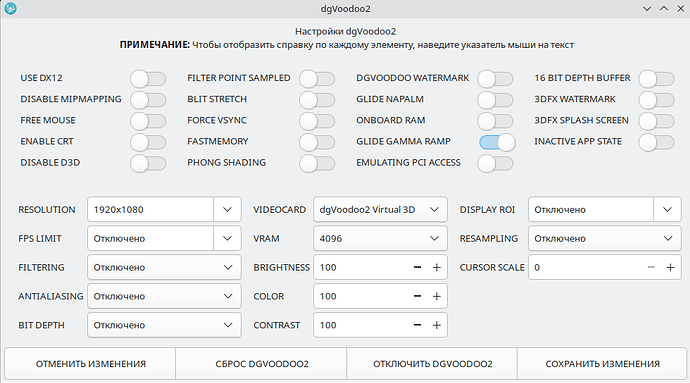Maximize window using title bar up chevron

tap(664, 9)
